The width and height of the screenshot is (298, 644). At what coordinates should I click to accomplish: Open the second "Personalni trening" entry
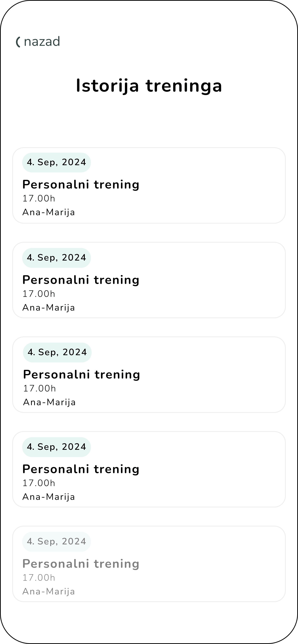tap(81, 280)
